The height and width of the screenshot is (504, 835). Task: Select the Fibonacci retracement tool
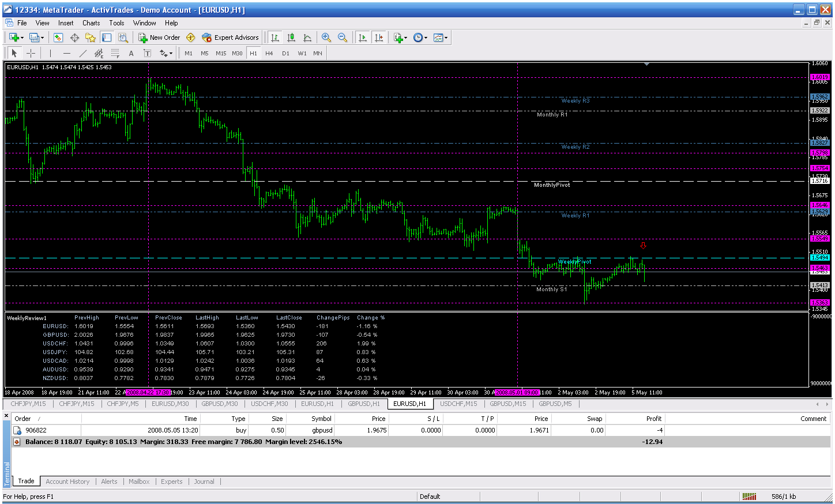pos(115,53)
